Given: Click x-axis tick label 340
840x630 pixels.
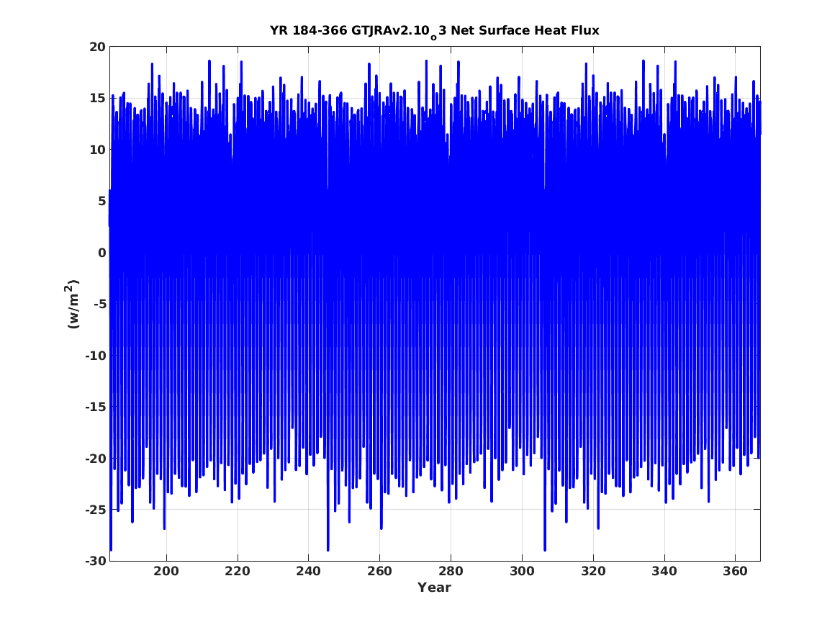Looking at the screenshot, I should click(664, 571).
